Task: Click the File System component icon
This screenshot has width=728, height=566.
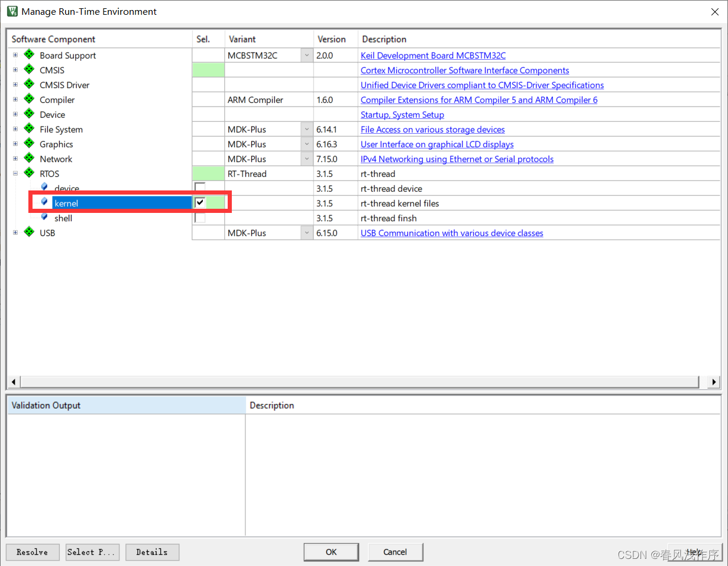Action: coord(29,129)
